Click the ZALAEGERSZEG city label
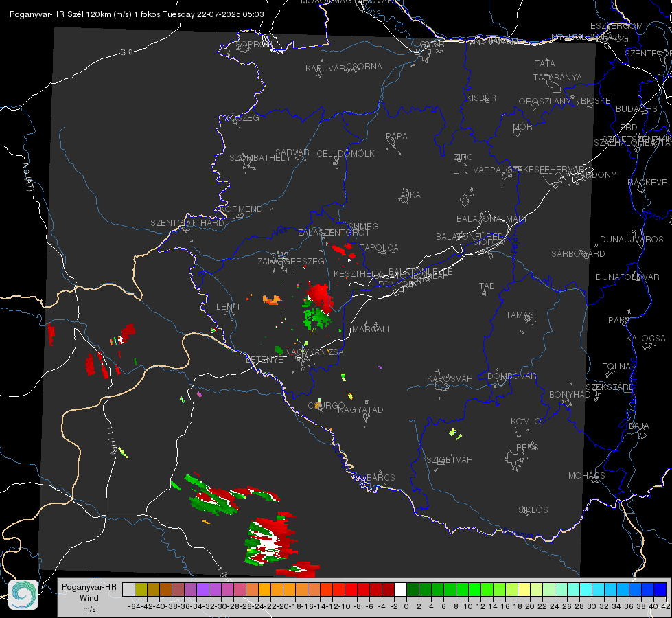This screenshot has width=672, height=618. (x=291, y=261)
